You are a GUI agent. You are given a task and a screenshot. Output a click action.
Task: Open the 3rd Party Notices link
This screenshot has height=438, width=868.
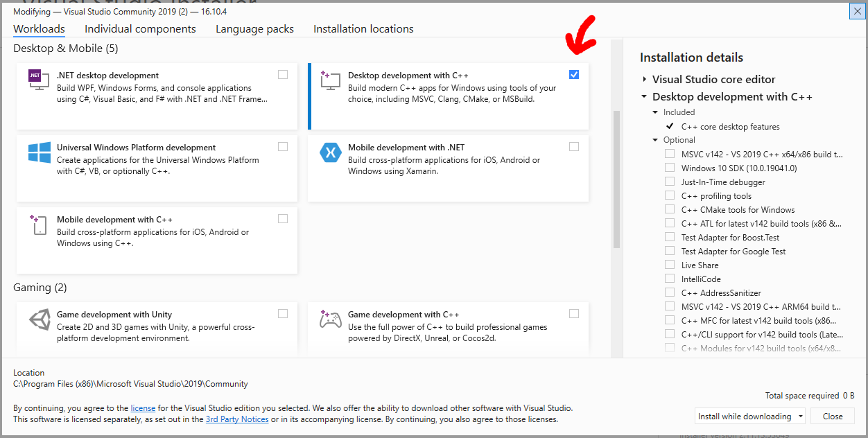237,419
